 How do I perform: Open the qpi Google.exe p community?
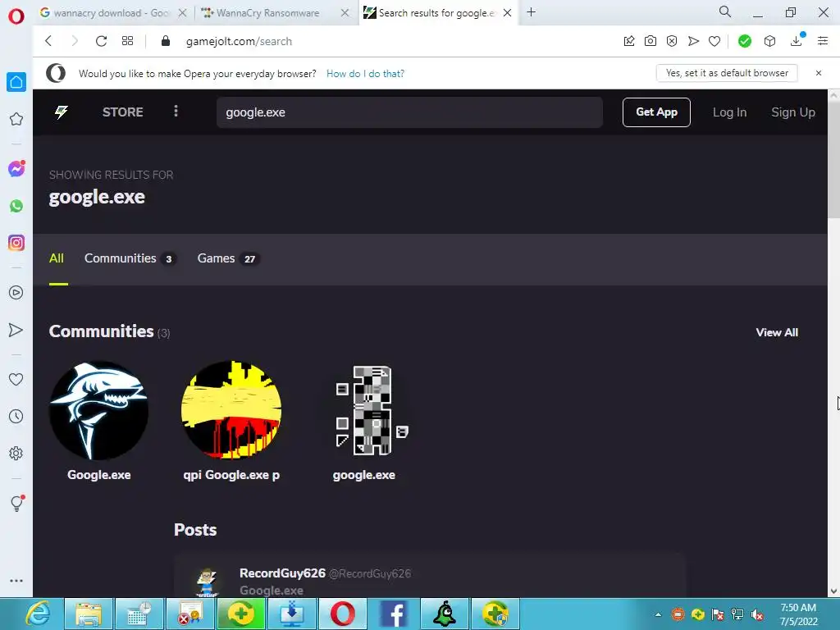pos(231,410)
